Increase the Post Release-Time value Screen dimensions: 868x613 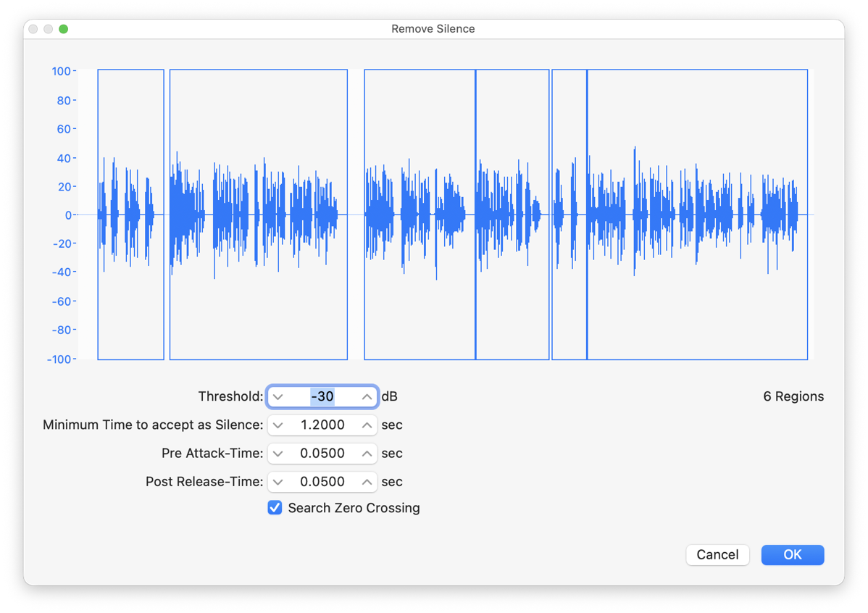pos(367,481)
